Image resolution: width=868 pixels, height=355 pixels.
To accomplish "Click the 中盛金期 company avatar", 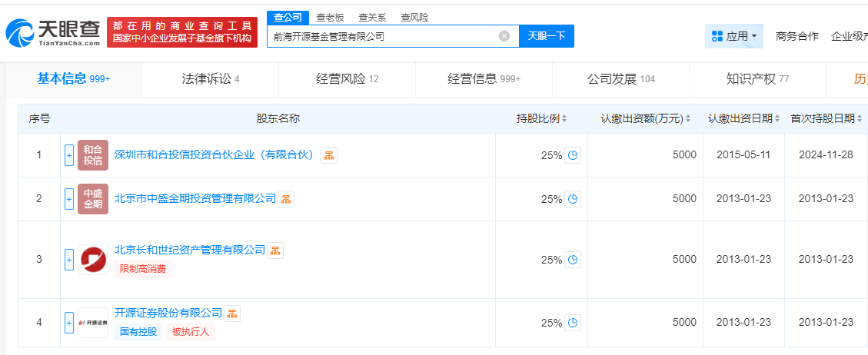I will click(x=93, y=199).
